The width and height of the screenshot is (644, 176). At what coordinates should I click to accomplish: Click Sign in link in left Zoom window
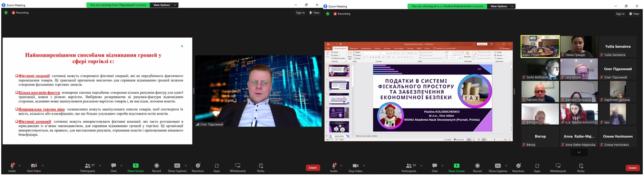[300, 13]
